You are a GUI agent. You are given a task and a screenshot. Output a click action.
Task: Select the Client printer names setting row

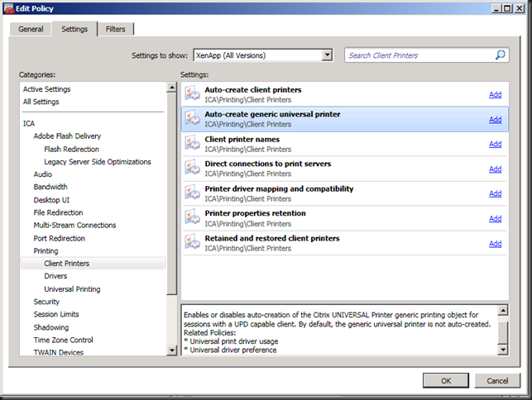345,144
